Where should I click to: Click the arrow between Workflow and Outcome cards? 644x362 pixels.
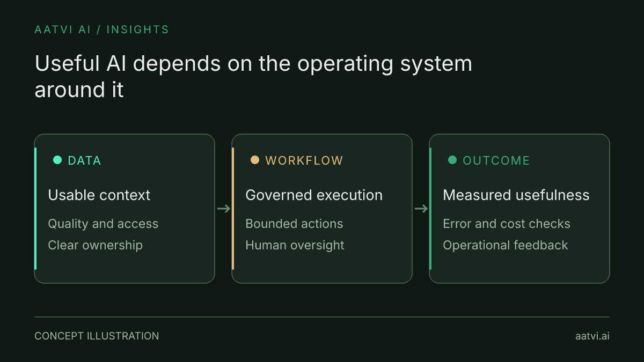point(421,209)
